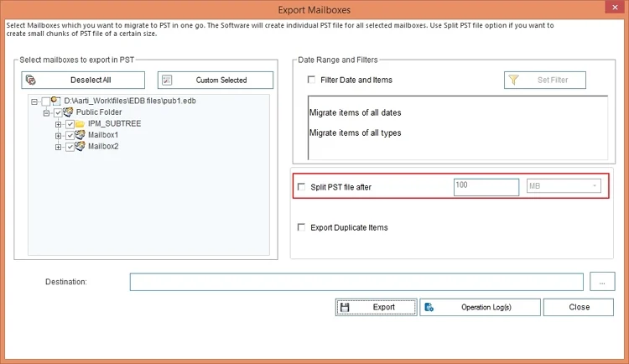Click the Set Filter button

coord(545,80)
